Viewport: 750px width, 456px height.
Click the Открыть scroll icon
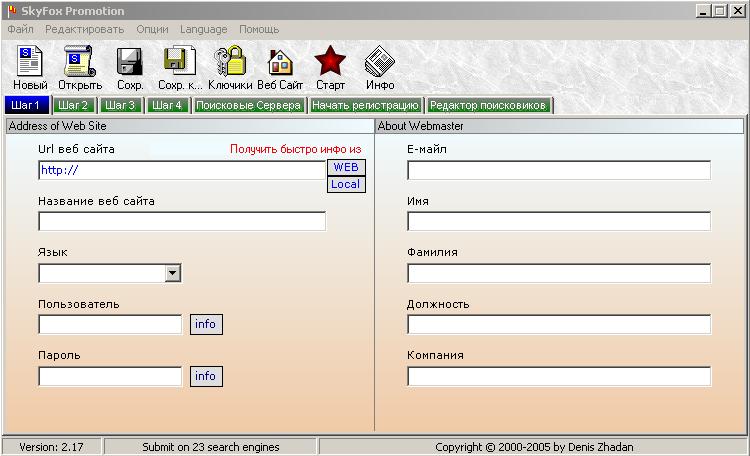79,61
